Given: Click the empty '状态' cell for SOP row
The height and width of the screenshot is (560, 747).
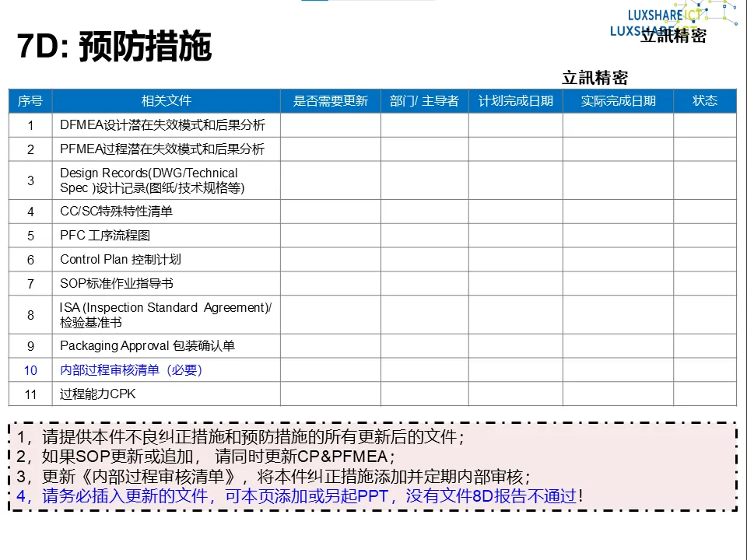Looking at the screenshot, I should 705,284.
